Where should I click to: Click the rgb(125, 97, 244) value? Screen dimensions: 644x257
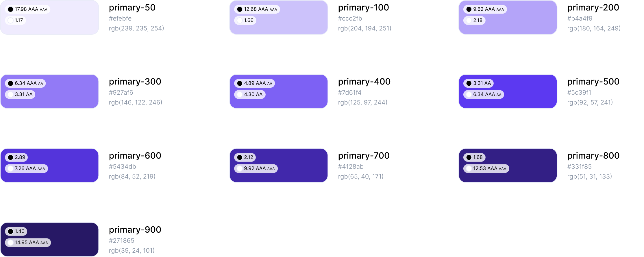(363, 102)
